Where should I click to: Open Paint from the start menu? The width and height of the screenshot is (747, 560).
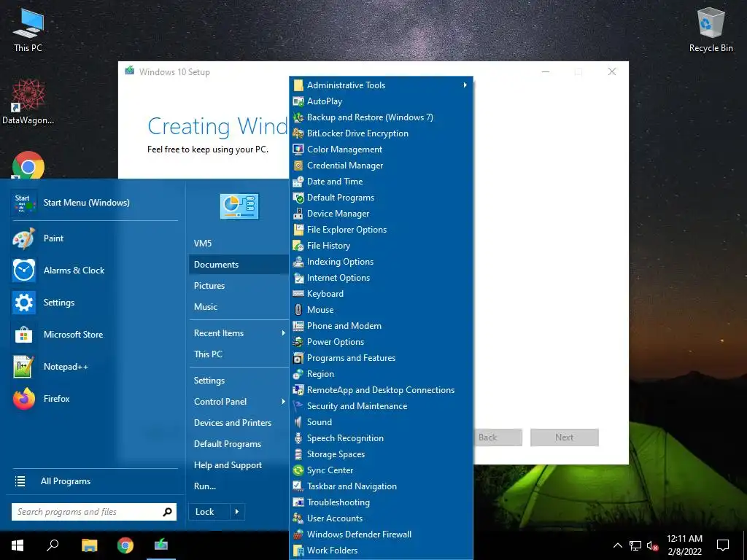click(94, 238)
